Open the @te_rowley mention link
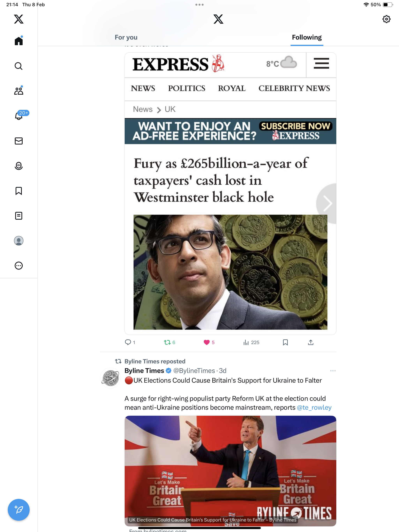The width and height of the screenshot is (399, 532). [x=314, y=407]
